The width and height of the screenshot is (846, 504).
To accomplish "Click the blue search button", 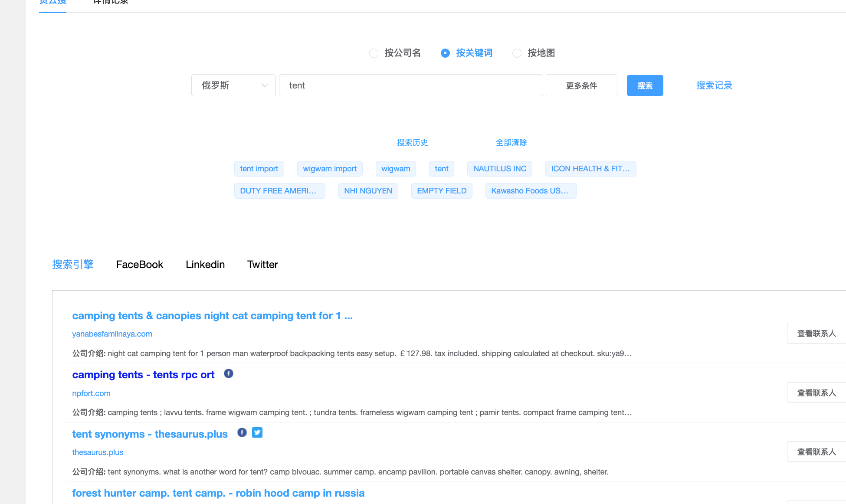I will (x=645, y=85).
